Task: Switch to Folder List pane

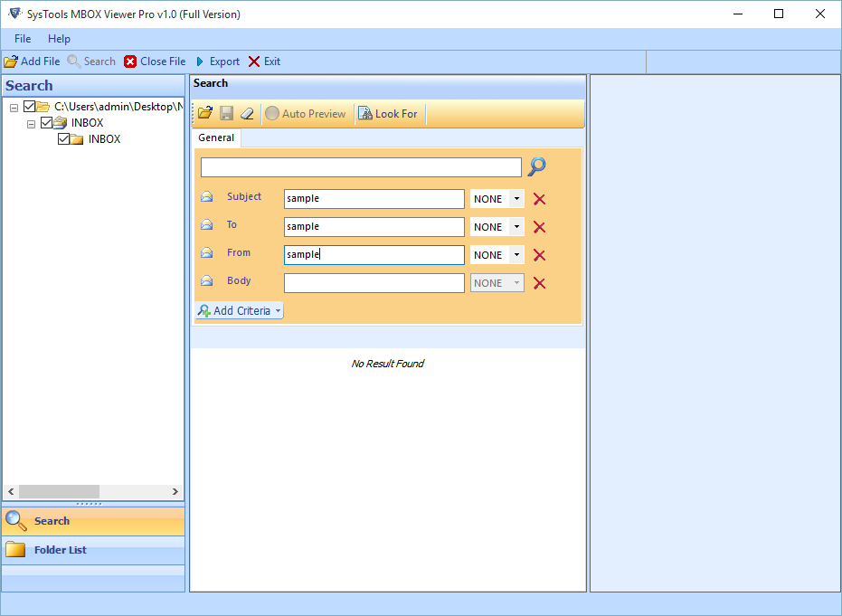Action: click(93, 550)
